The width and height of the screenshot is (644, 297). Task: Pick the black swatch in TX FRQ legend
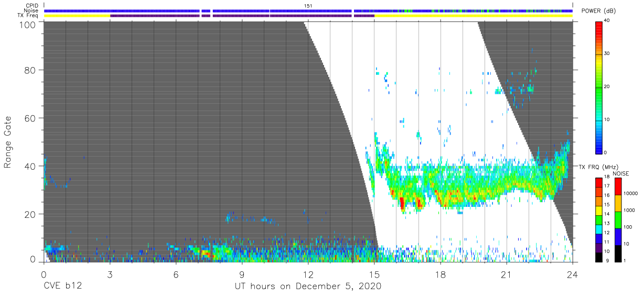pyautogui.click(x=599, y=256)
